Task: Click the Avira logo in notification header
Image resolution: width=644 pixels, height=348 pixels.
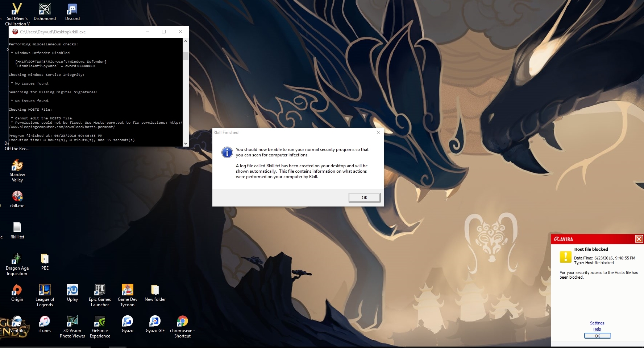Action: pyautogui.click(x=564, y=239)
